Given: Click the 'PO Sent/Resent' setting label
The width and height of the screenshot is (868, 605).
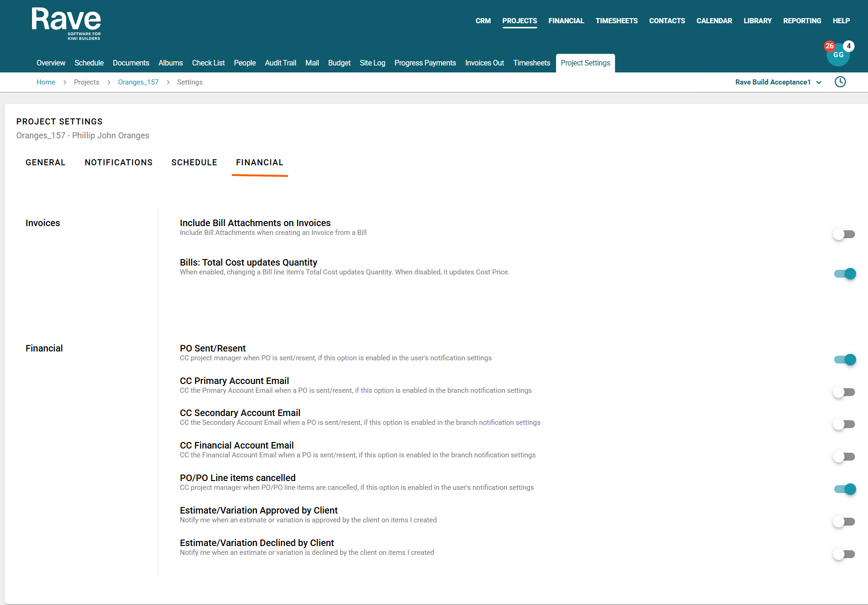Looking at the screenshot, I should 213,348.
